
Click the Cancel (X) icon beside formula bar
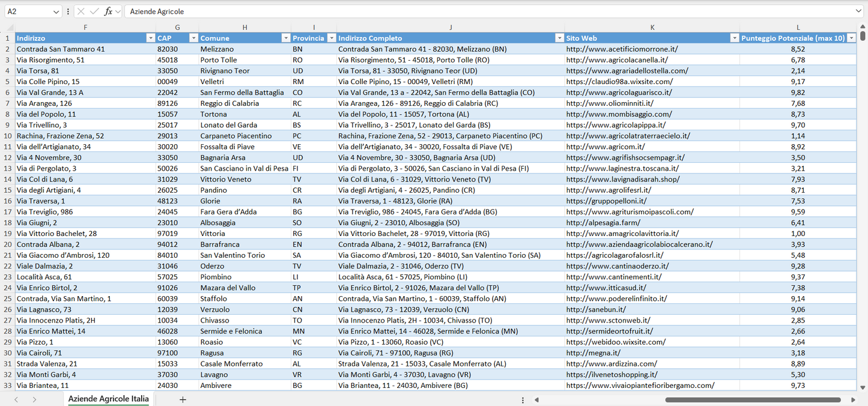pyautogui.click(x=81, y=11)
